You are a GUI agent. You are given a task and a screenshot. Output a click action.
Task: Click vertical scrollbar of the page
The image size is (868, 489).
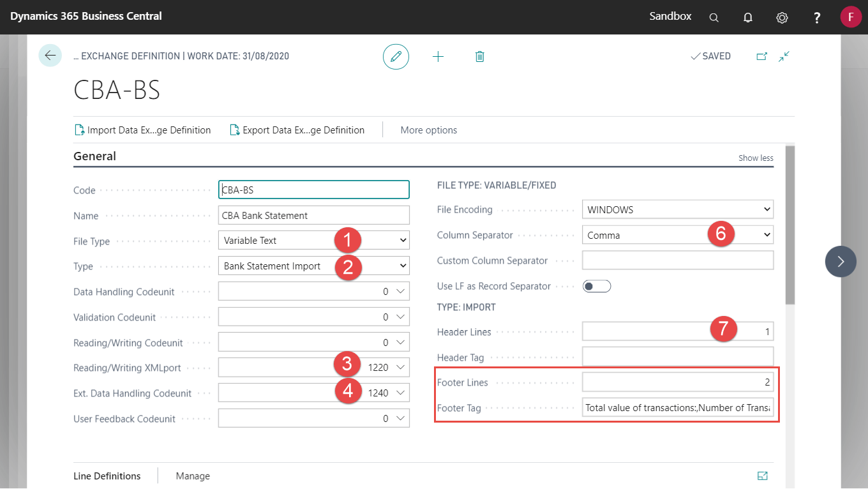pos(790,225)
